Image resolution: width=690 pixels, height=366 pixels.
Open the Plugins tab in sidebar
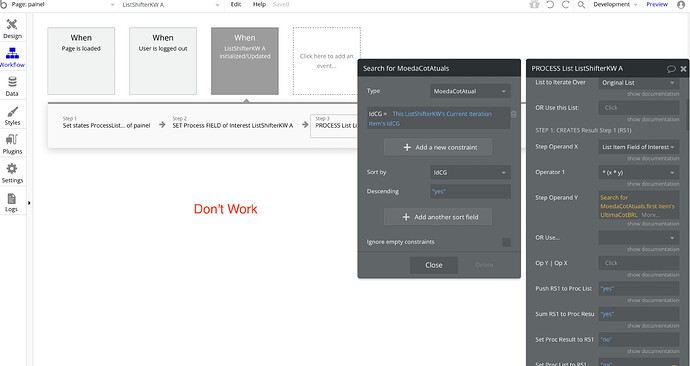tap(12, 144)
